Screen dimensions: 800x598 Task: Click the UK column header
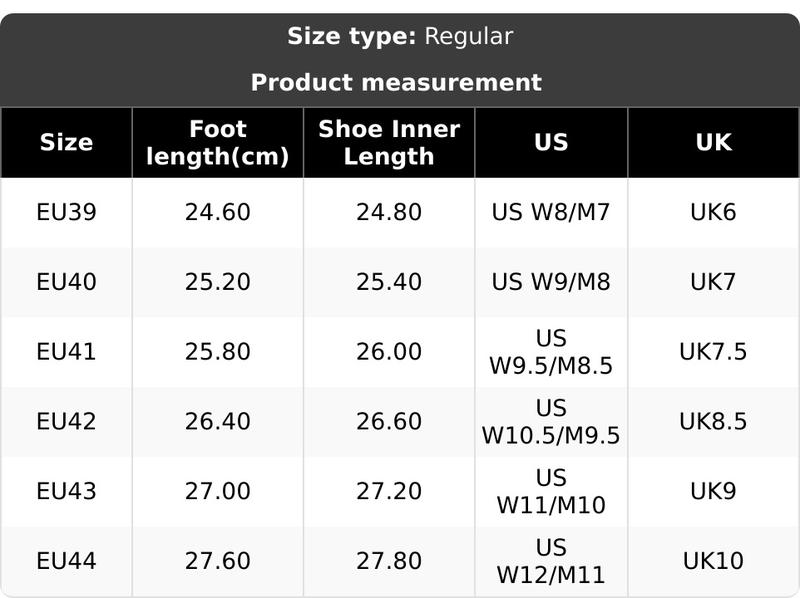point(713,143)
